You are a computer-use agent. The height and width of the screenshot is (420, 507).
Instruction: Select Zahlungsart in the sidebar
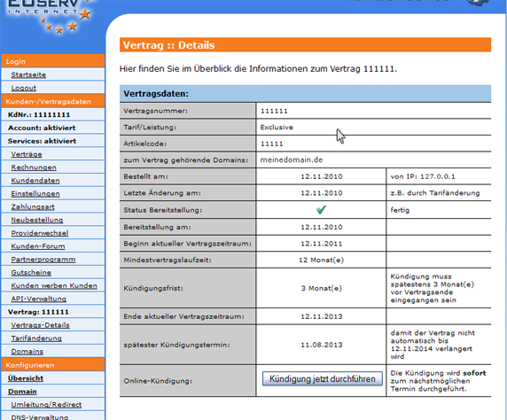(33, 207)
